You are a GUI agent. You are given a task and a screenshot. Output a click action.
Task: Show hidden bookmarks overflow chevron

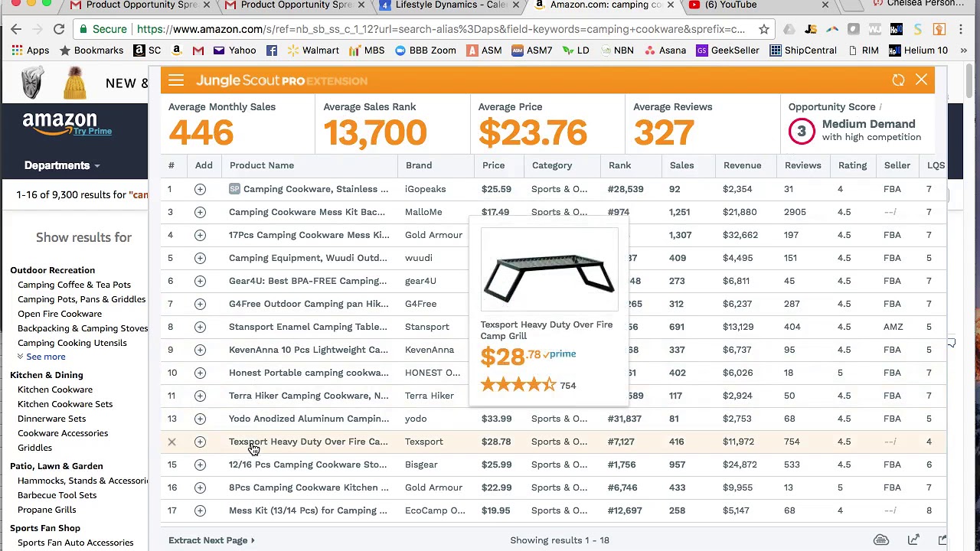tap(963, 51)
